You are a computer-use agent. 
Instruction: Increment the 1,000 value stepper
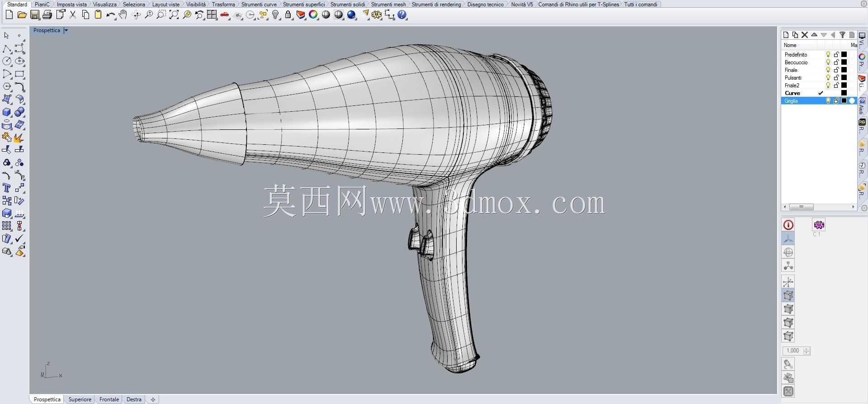point(807,349)
